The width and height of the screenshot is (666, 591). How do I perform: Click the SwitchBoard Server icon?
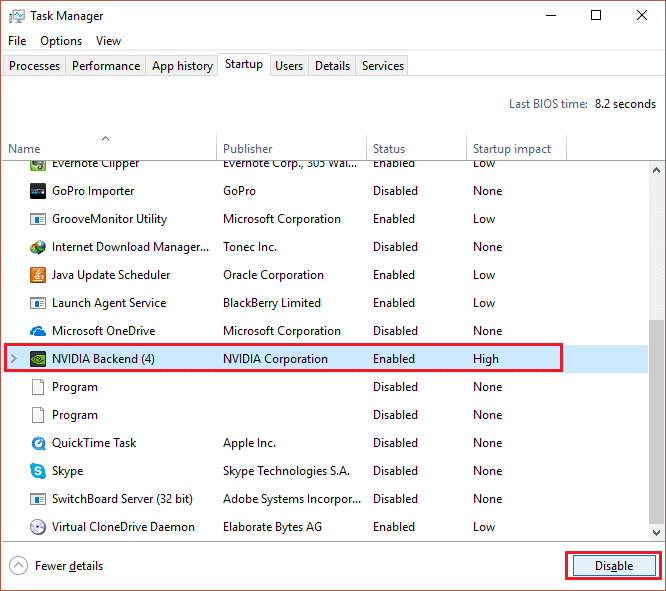point(38,499)
